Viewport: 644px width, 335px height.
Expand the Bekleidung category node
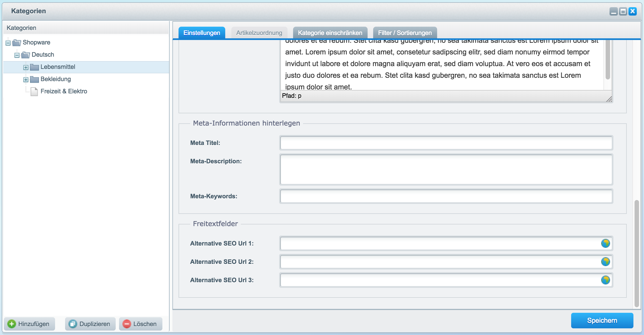[x=26, y=79]
